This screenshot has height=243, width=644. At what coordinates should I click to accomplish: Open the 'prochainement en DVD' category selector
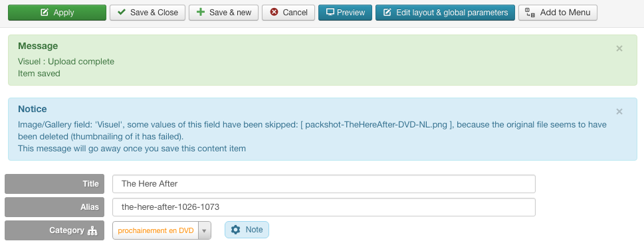point(161,230)
